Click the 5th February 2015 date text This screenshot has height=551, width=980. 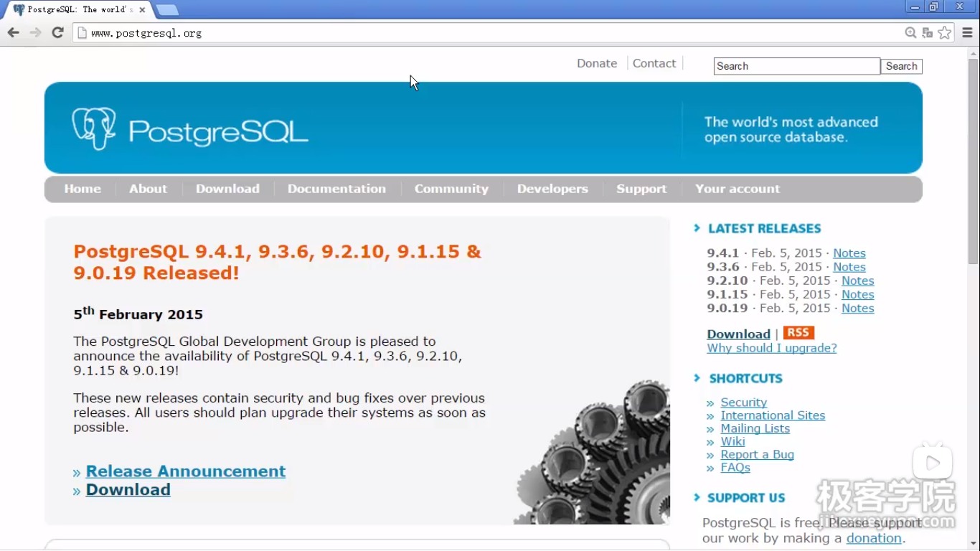(138, 314)
